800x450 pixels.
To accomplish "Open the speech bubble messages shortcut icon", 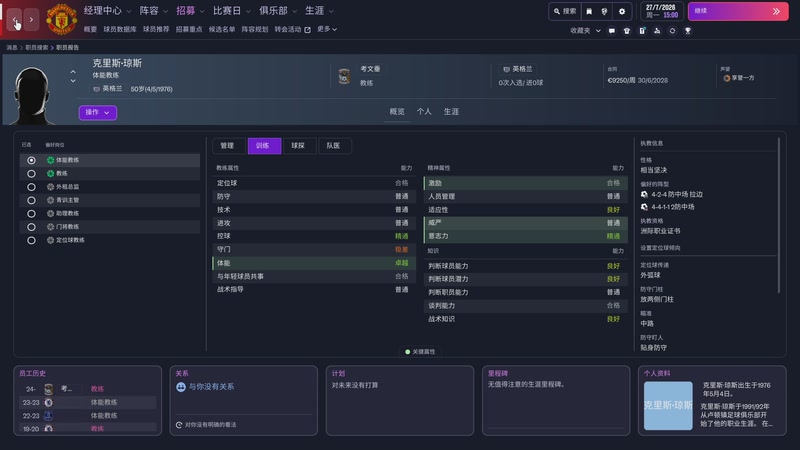I will (x=612, y=31).
